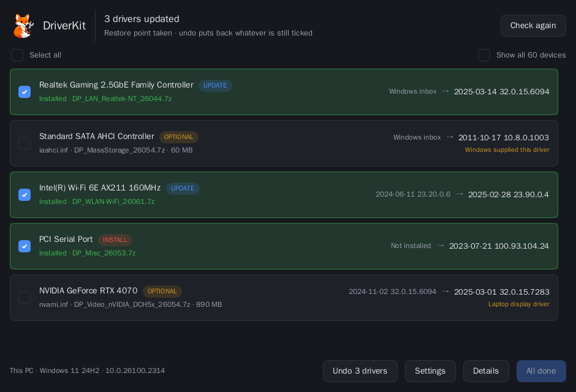This screenshot has width=576, height=392.
Task: Click the 'Windows supplied this driver' note
Action: [x=507, y=149]
